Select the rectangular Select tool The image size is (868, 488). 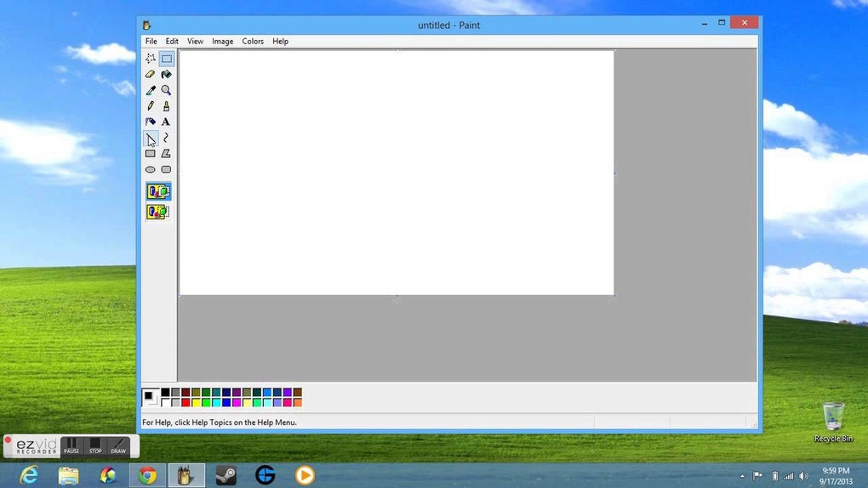(x=166, y=58)
